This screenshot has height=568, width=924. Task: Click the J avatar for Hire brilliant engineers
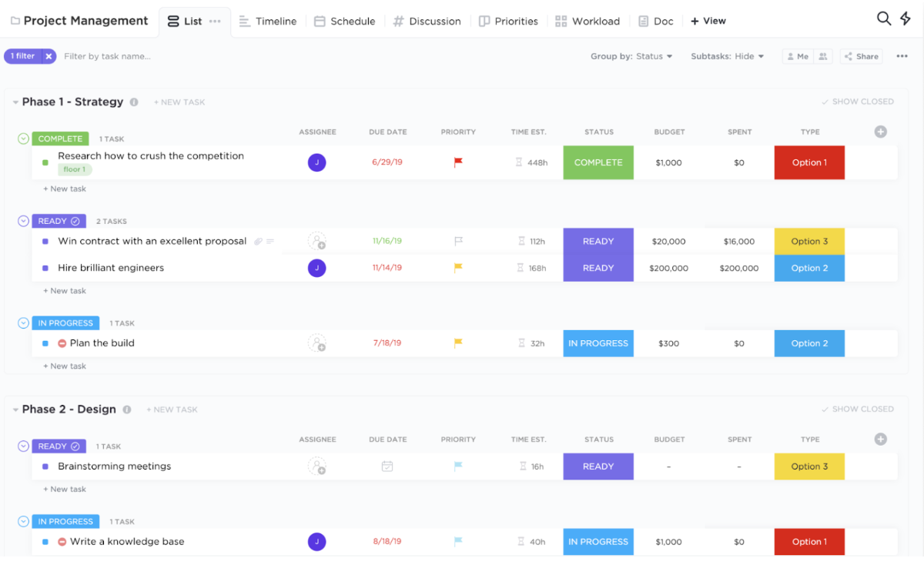coord(316,268)
